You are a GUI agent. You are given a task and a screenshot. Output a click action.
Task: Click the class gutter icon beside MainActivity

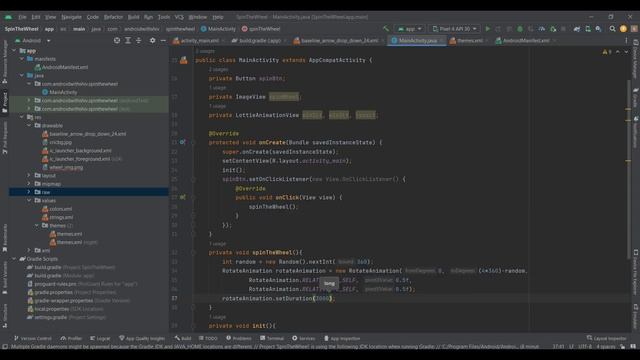[x=184, y=60]
